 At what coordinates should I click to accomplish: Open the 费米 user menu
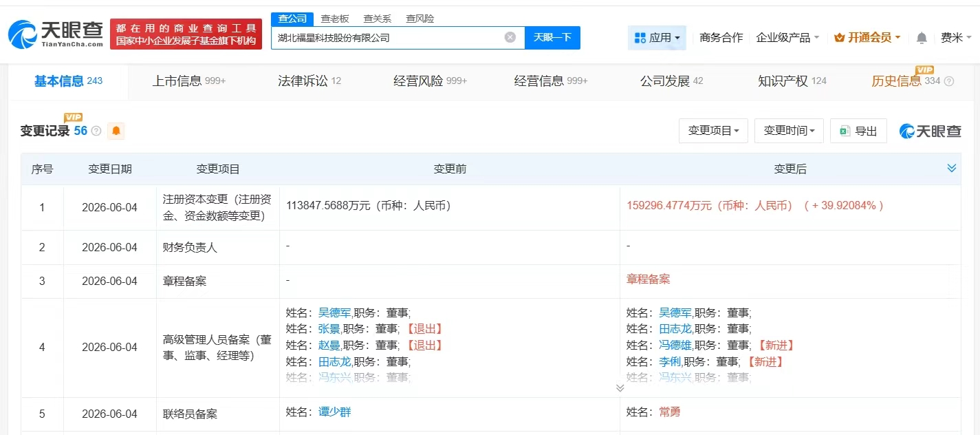tap(956, 38)
